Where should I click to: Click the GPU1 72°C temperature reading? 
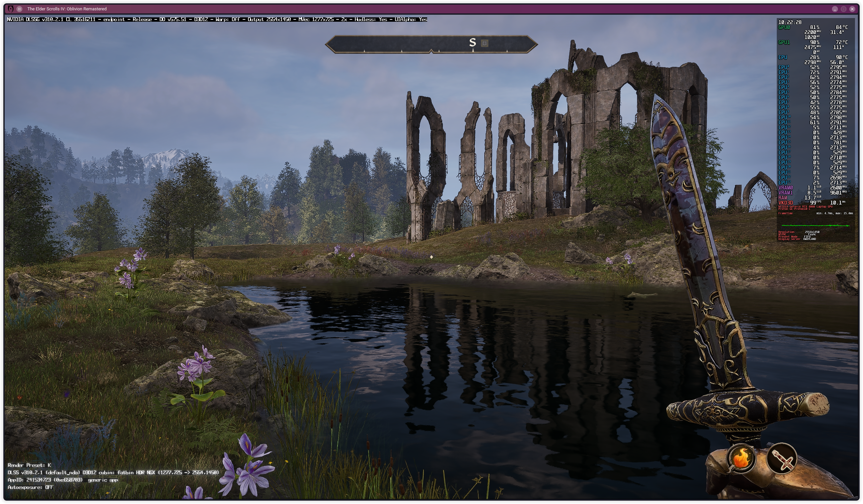[842, 42]
